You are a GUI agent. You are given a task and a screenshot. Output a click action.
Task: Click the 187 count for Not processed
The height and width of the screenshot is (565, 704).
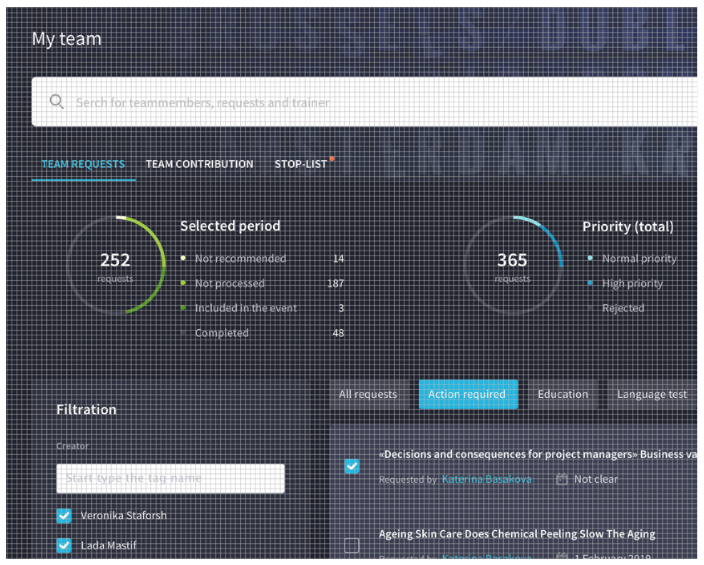(x=335, y=283)
